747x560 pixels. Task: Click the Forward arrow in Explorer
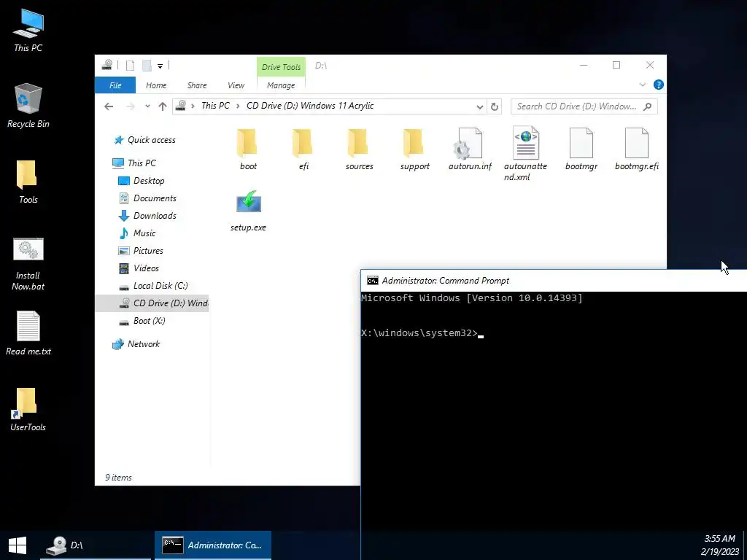[130, 106]
